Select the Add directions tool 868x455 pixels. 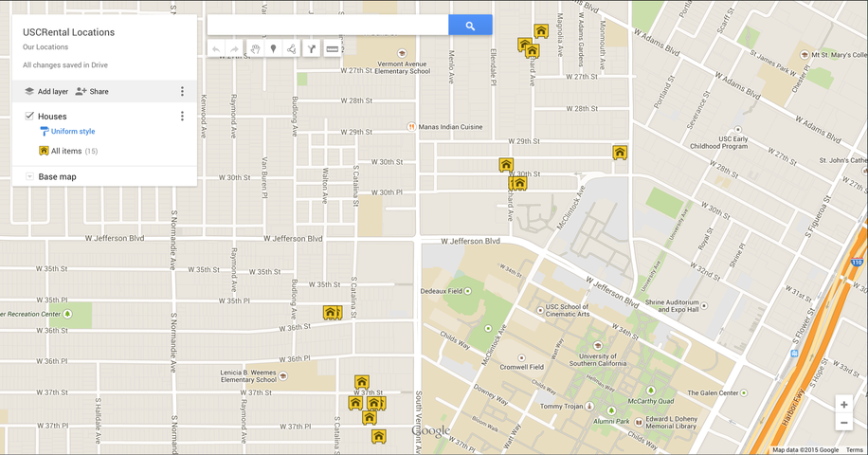(x=312, y=49)
